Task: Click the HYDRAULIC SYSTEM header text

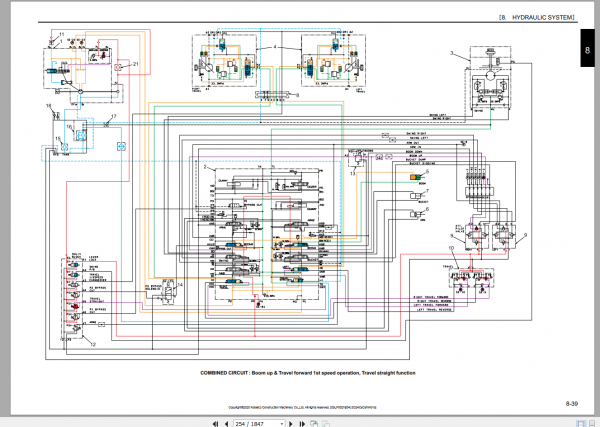Action: click(x=543, y=18)
